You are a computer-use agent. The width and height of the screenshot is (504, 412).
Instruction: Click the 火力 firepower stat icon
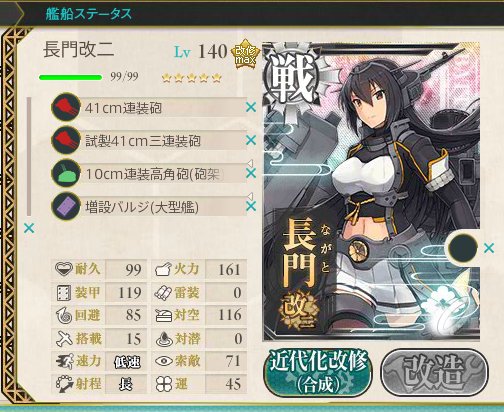point(163,269)
